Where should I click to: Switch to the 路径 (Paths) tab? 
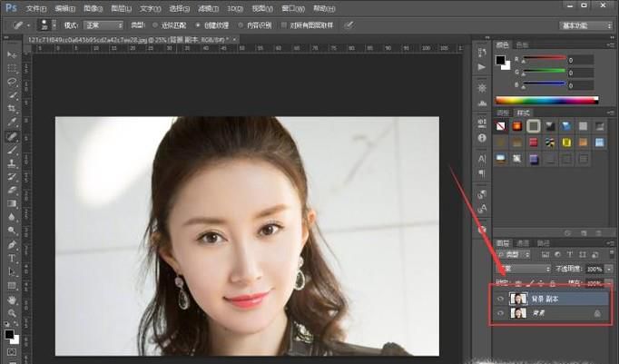(544, 243)
